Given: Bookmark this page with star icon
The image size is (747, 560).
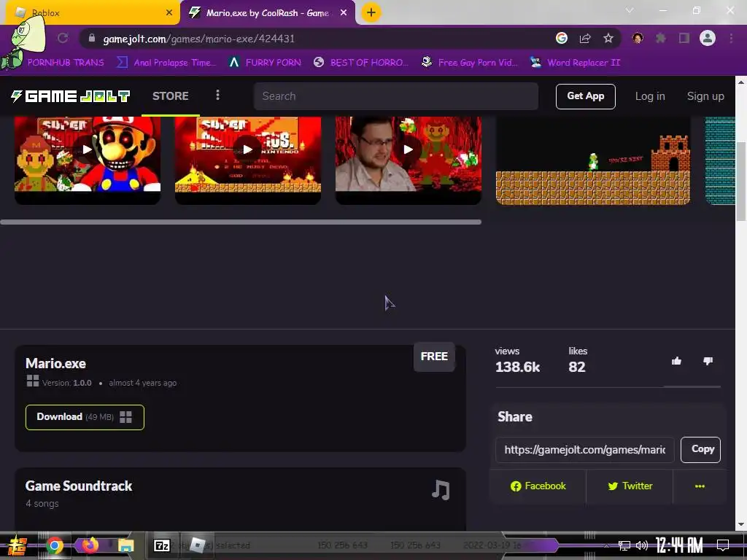Looking at the screenshot, I should (x=608, y=38).
